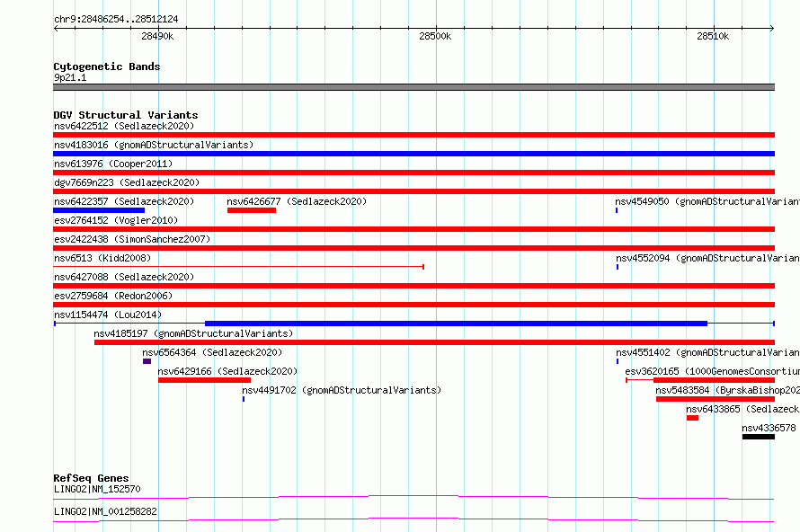
Task: Click the 28490k ruler position label
Action: (x=157, y=36)
